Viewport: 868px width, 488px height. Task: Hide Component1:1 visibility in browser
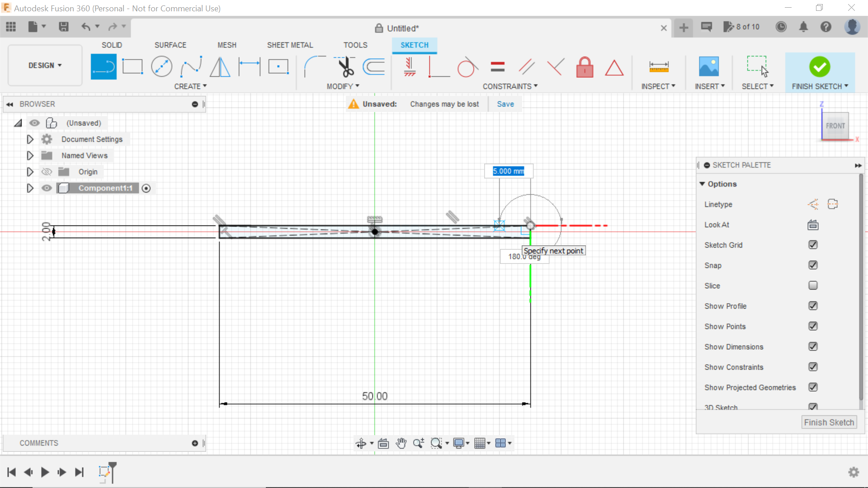pos(47,188)
